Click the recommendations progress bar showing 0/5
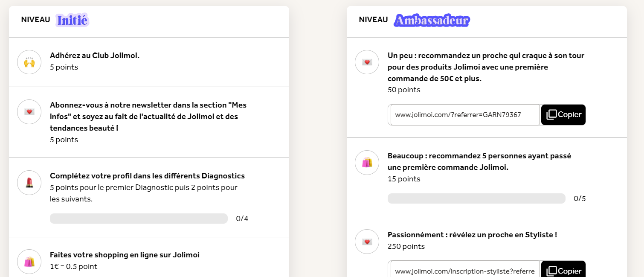 tap(476, 198)
